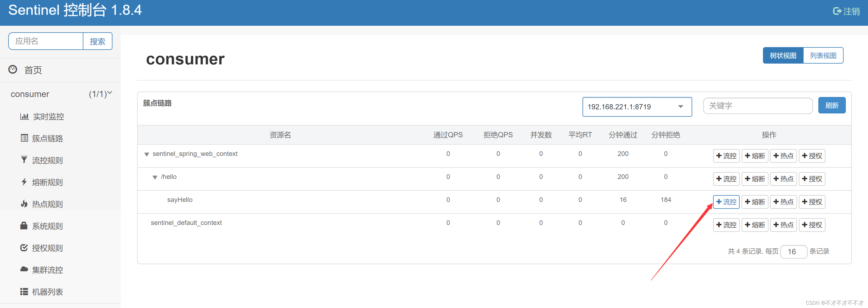Click the list icon for 机器列表
The width and height of the screenshot is (868, 308).
[x=24, y=292]
